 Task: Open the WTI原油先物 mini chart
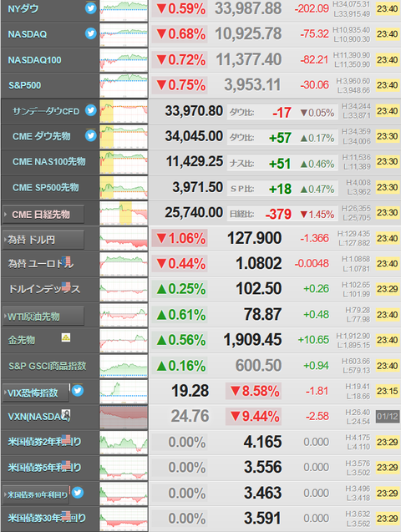[124, 315]
